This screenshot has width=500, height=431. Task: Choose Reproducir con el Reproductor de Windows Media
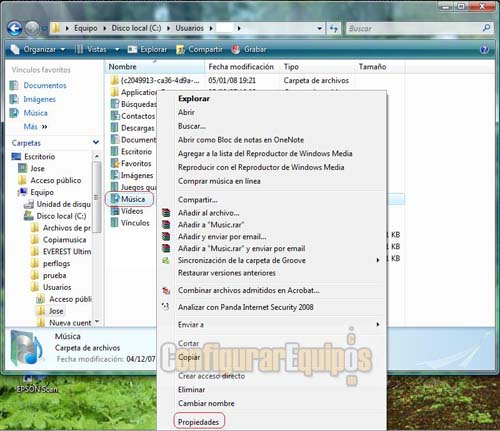261,167
